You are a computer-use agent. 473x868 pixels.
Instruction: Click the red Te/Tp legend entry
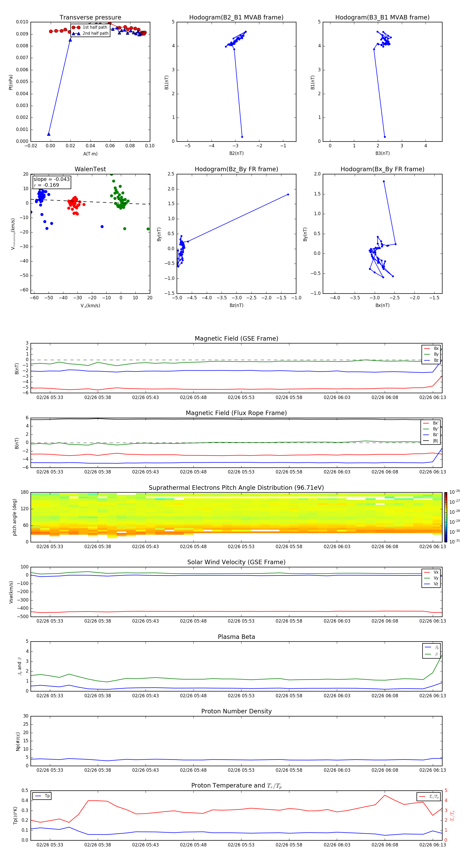tap(429, 796)
